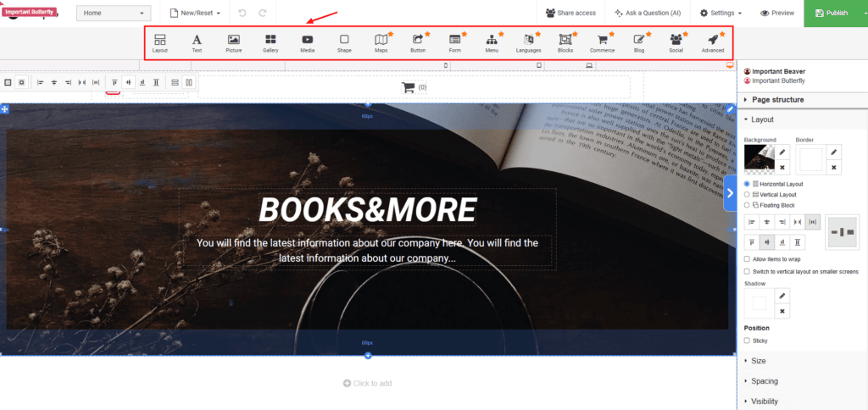The width and height of the screenshot is (868, 410).
Task: Select the Gallery tool
Action: click(x=270, y=43)
